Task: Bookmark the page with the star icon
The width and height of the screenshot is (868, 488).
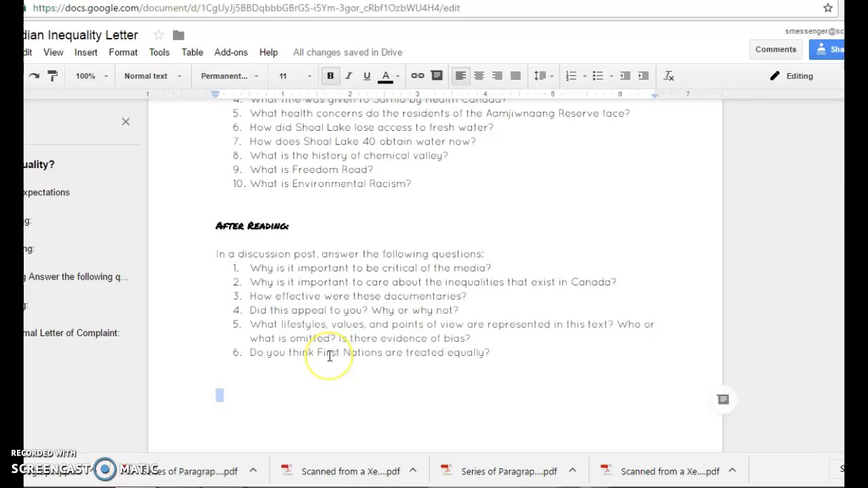Action: pos(828,8)
